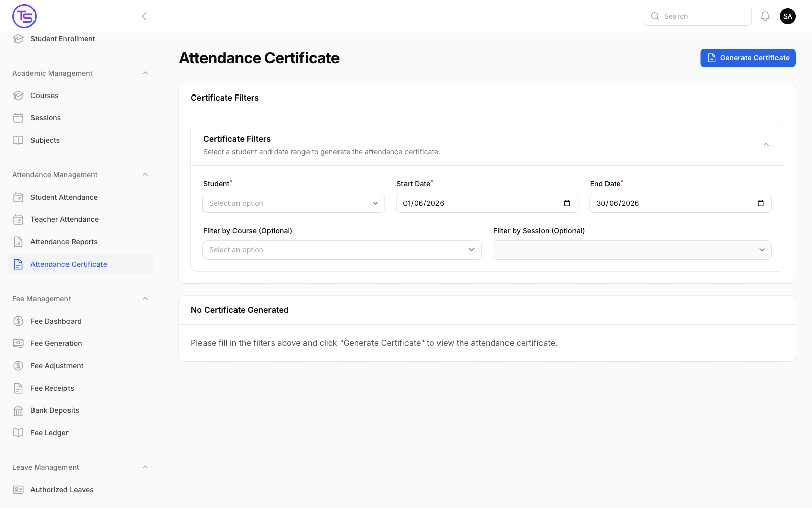The height and width of the screenshot is (508, 812).
Task: Click the Fee Generation banknote icon
Action: coord(18,343)
